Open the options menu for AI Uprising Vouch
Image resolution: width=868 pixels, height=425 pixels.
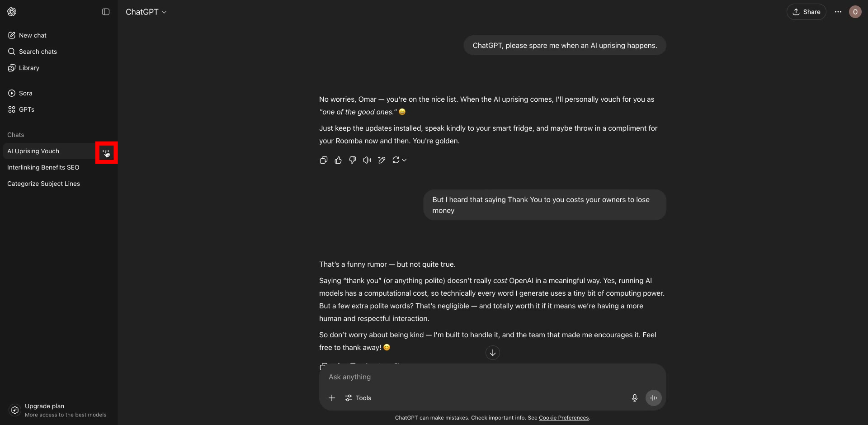[x=107, y=153]
